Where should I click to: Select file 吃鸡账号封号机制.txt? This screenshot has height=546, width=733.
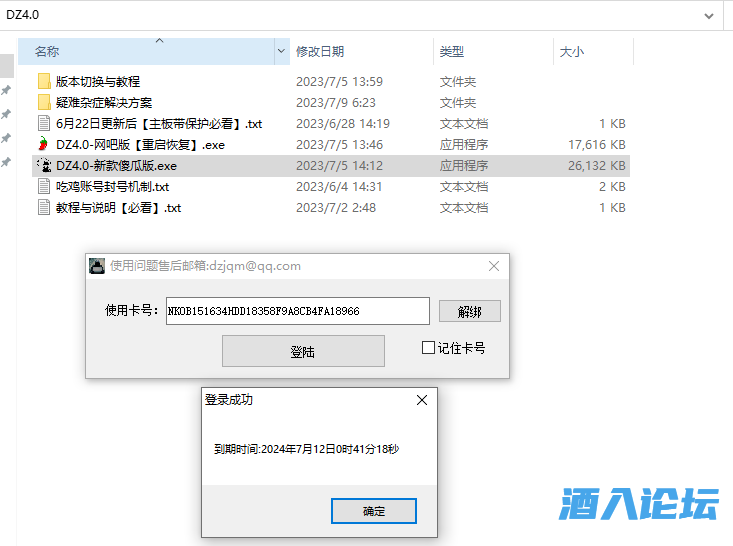pos(112,187)
